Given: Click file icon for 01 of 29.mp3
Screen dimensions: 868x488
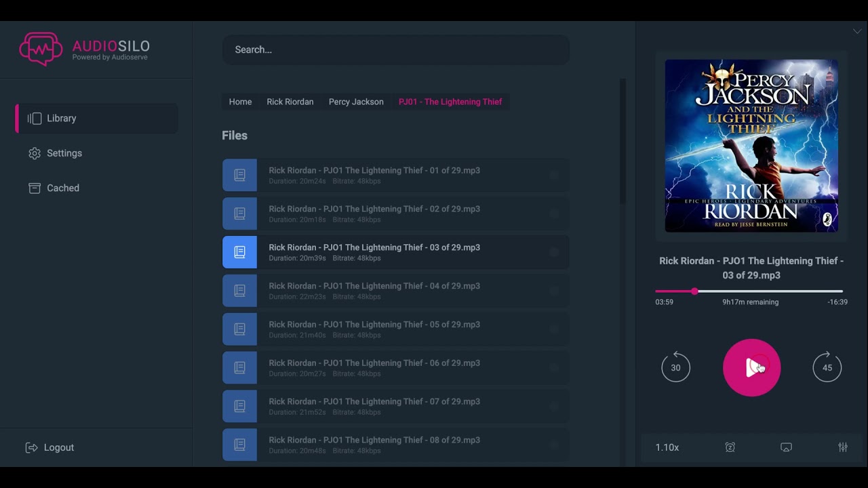Looking at the screenshot, I should (x=239, y=176).
